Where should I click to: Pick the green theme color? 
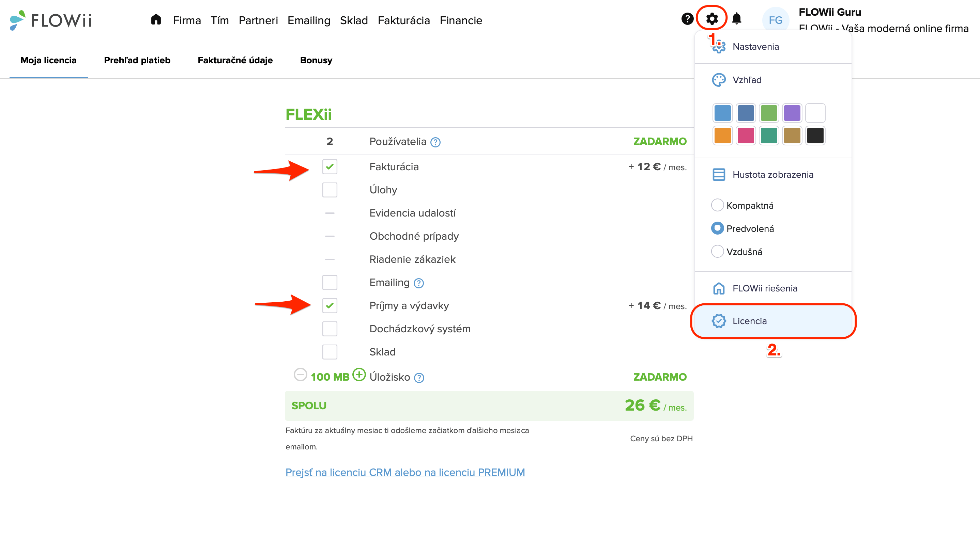click(769, 113)
